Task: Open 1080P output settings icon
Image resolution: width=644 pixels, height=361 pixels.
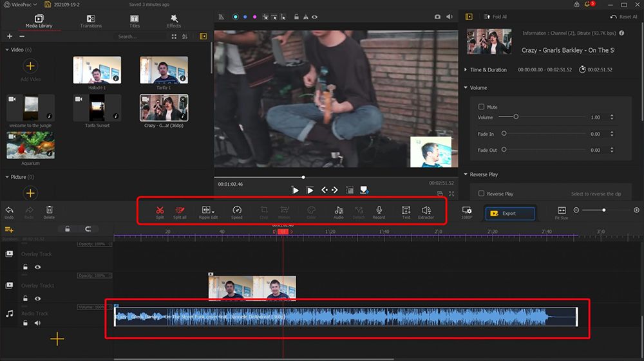Action: click(466, 212)
